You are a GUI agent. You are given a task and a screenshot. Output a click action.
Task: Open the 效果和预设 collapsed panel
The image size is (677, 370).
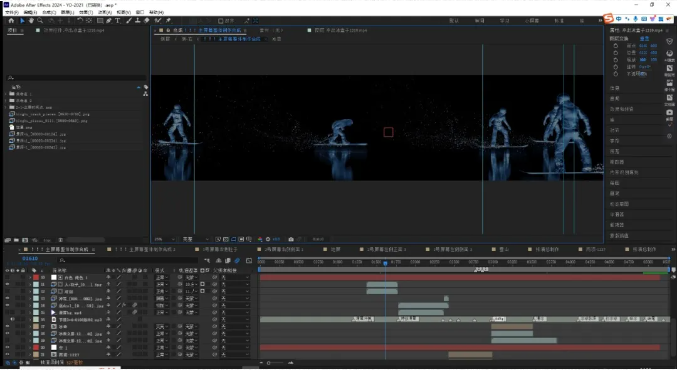tap(621, 109)
